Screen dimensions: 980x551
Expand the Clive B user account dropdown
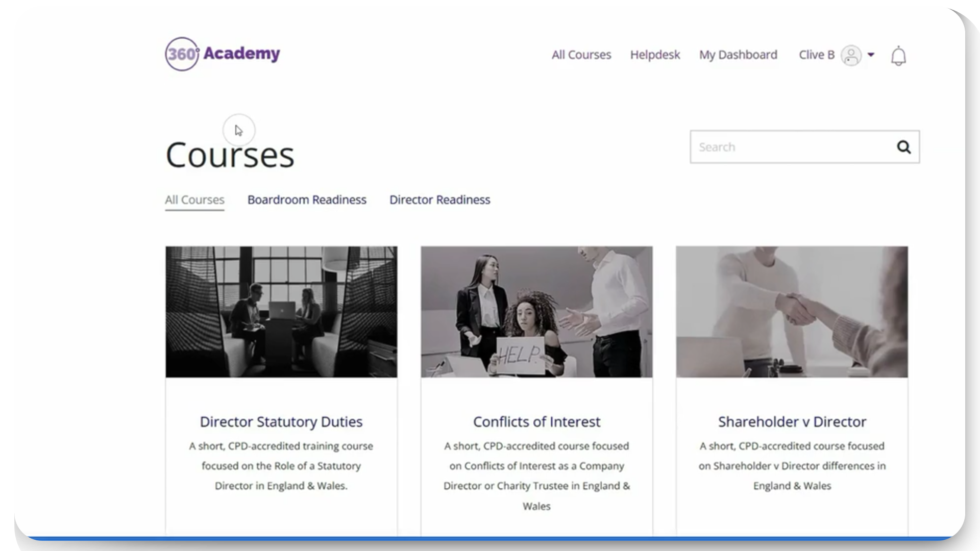click(x=871, y=55)
